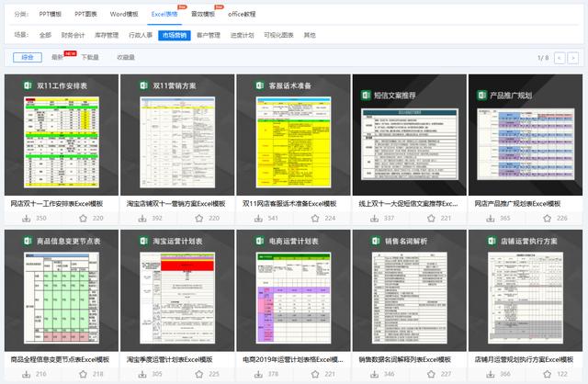
Task: Open the office教程 category tab
Action: (x=242, y=14)
